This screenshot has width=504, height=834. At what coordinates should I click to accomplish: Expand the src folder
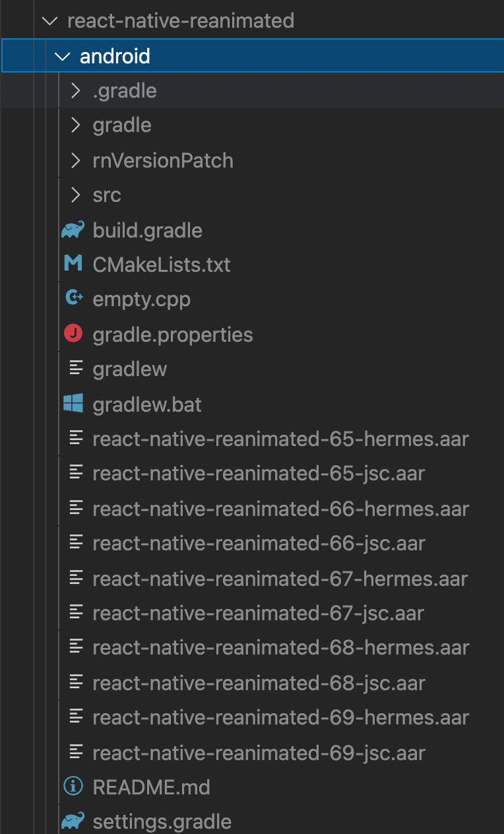click(x=75, y=195)
